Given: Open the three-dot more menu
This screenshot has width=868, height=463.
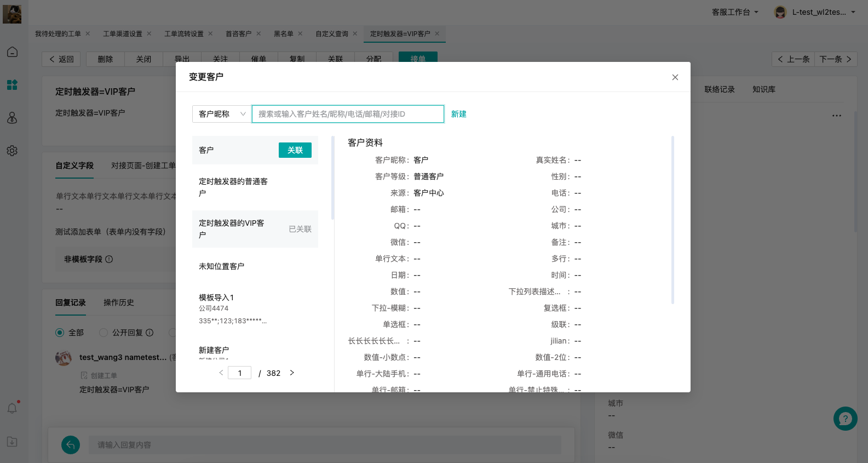Looking at the screenshot, I should point(836,116).
